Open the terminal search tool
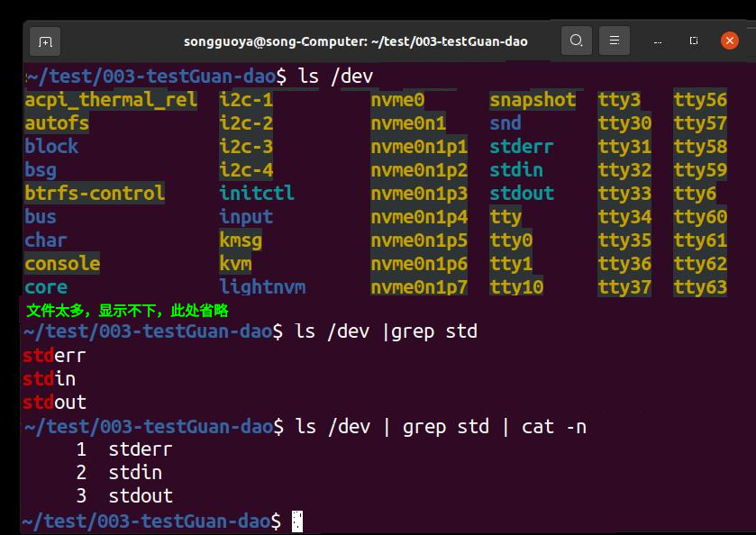This screenshot has height=535, width=756. 576,41
